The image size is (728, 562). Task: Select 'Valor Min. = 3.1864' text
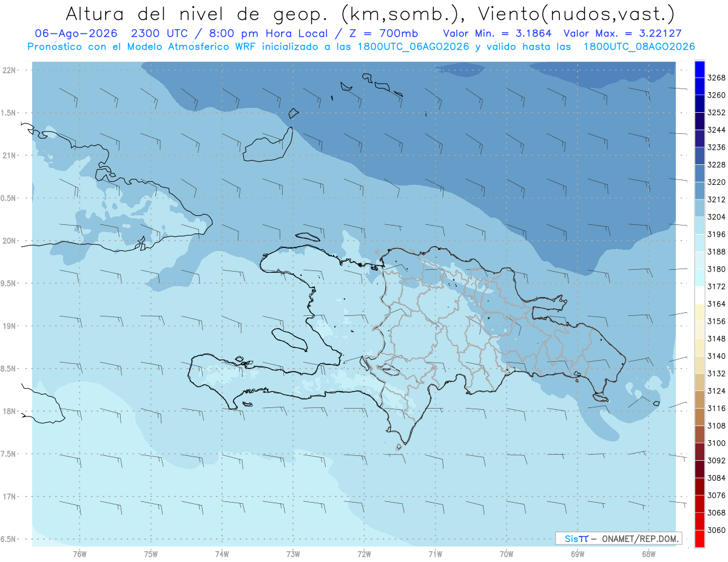(497, 33)
